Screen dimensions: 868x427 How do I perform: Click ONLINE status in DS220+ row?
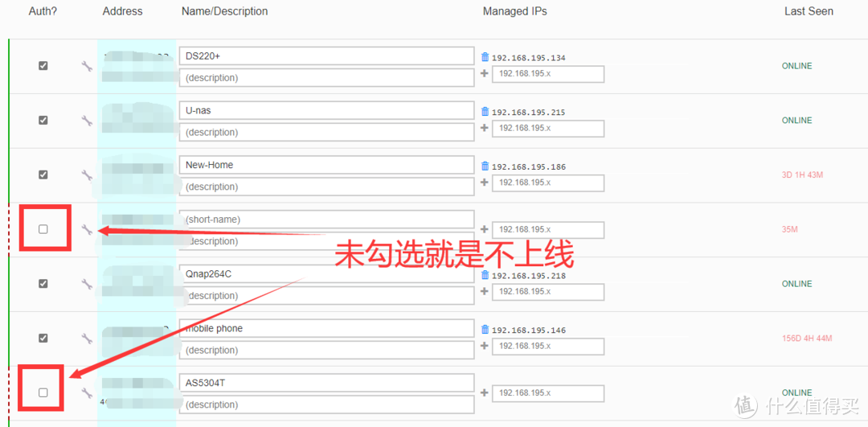tap(796, 66)
